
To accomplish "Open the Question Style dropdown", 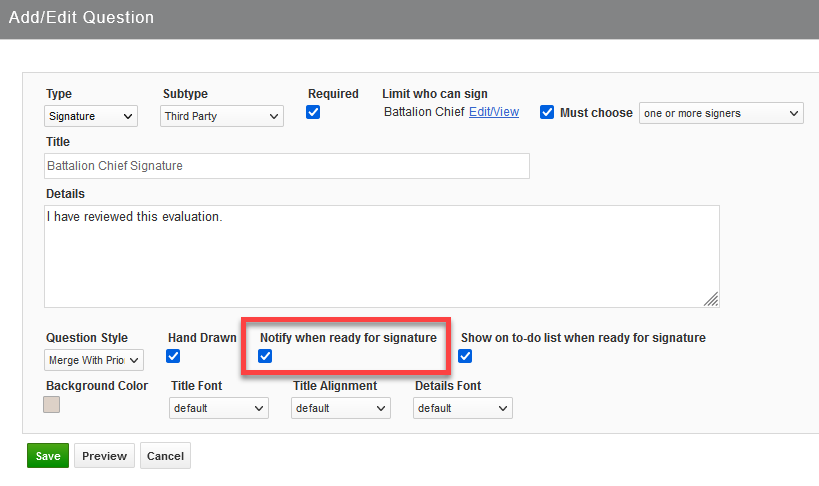I will (x=94, y=360).
